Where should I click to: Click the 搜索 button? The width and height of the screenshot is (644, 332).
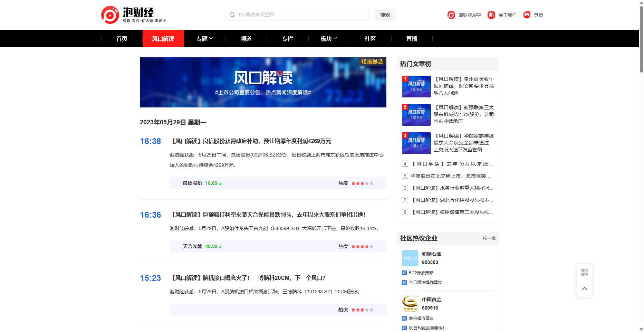(x=385, y=15)
